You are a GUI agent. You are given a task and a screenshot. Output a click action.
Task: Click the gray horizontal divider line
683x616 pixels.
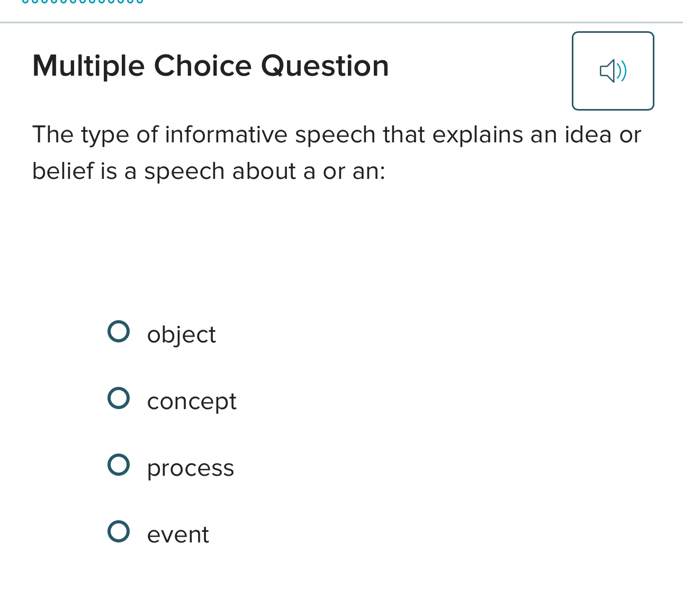click(341, 23)
